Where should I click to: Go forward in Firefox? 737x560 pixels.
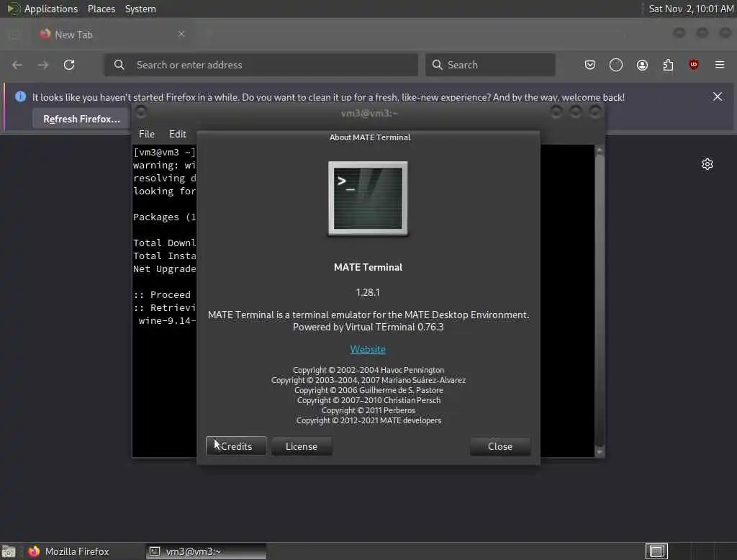[43, 65]
